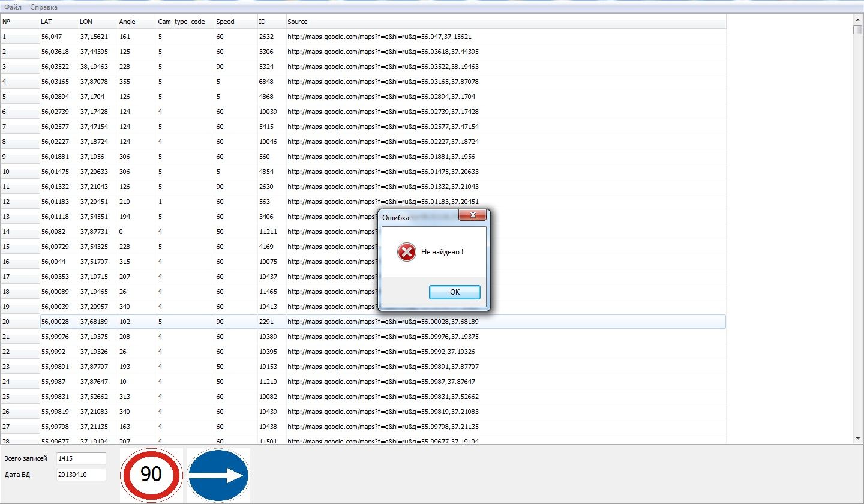Click ID cell 10082
This screenshot has width=864, height=504.
coord(271,397)
